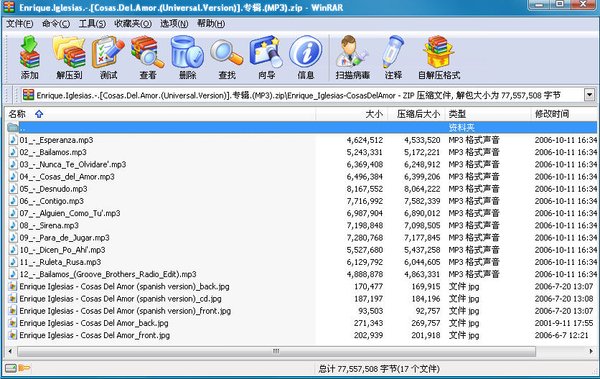
Task: Click image icon of Cosas Del Amor_front.jpg
Action: 13,335
